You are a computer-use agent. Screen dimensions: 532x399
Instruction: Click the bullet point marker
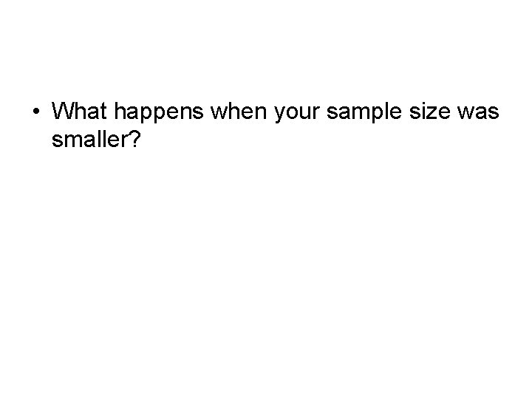pyautogui.click(x=36, y=111)
